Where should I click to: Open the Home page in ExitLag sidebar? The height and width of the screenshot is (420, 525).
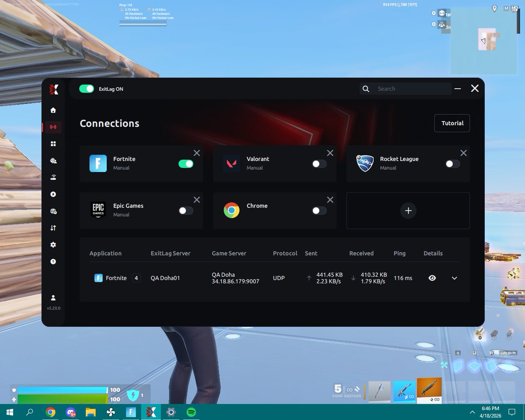[53, 110]
